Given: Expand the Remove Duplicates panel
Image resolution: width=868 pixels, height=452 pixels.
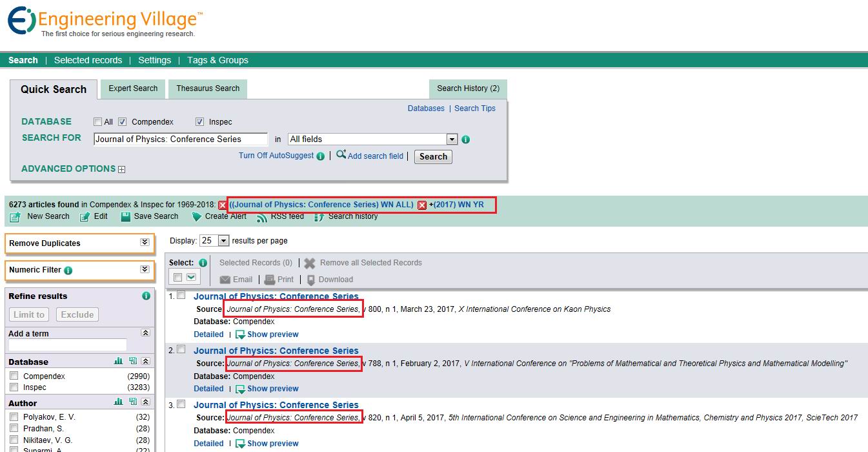Looking at the screenshot, I should click(145, 243).
